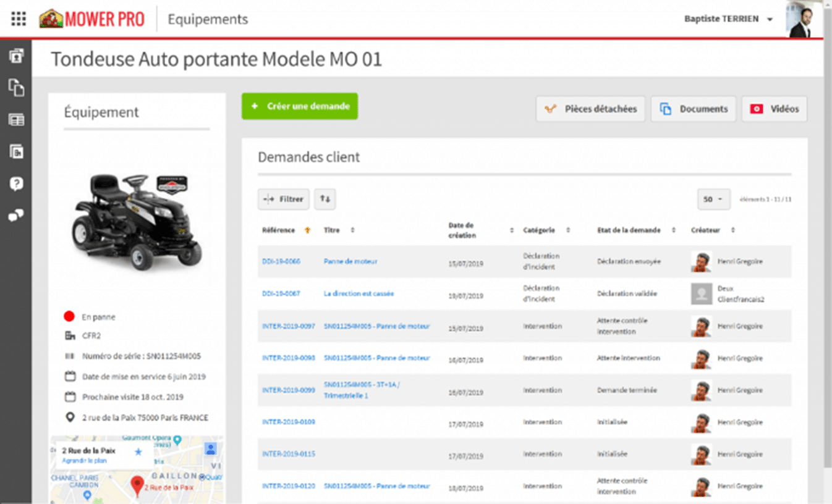This screenshot has width=832, height=504.
Task: Click the 'En panne' red status indicator
Action: click(69, 317)
